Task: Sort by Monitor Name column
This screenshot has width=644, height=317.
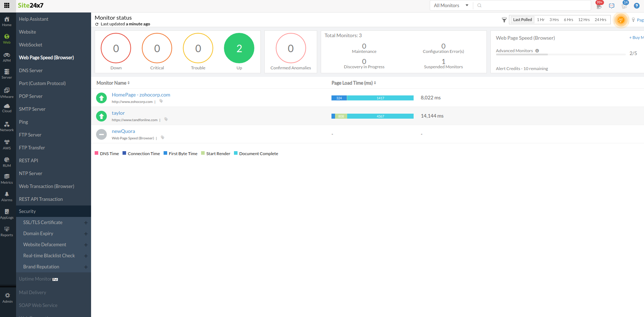Action: coord(113,83)
